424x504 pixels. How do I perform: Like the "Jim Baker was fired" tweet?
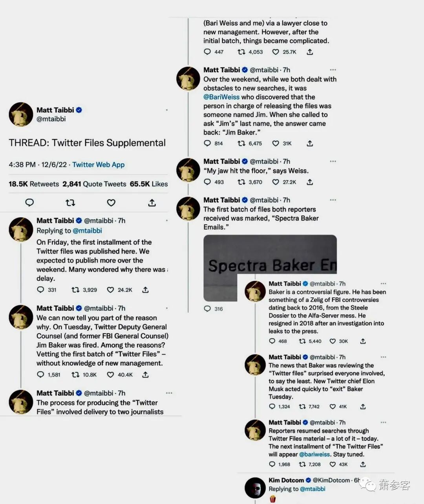pos(120,375)
